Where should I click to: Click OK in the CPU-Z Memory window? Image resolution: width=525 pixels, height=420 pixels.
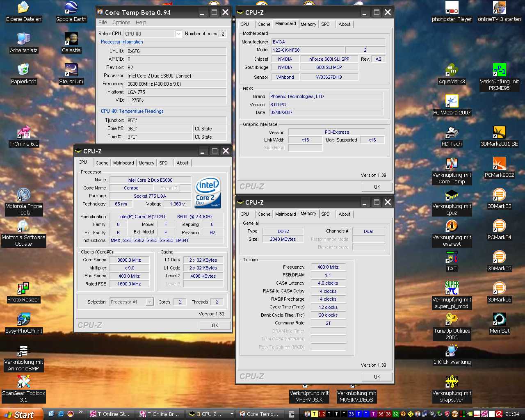(x=377, y=377)
